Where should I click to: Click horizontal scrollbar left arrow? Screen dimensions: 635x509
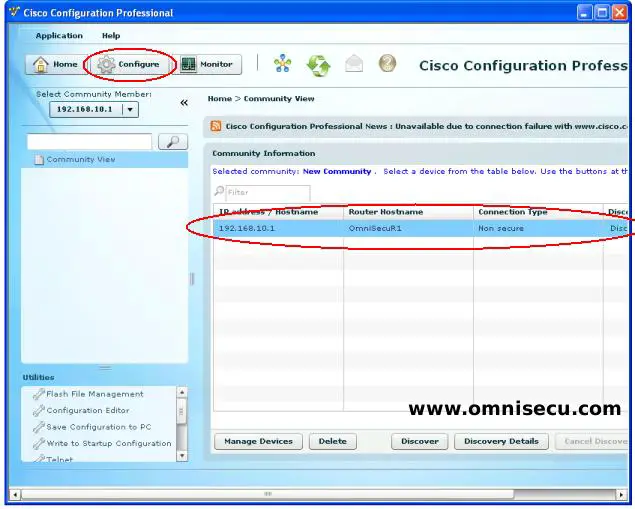(15, 494)
